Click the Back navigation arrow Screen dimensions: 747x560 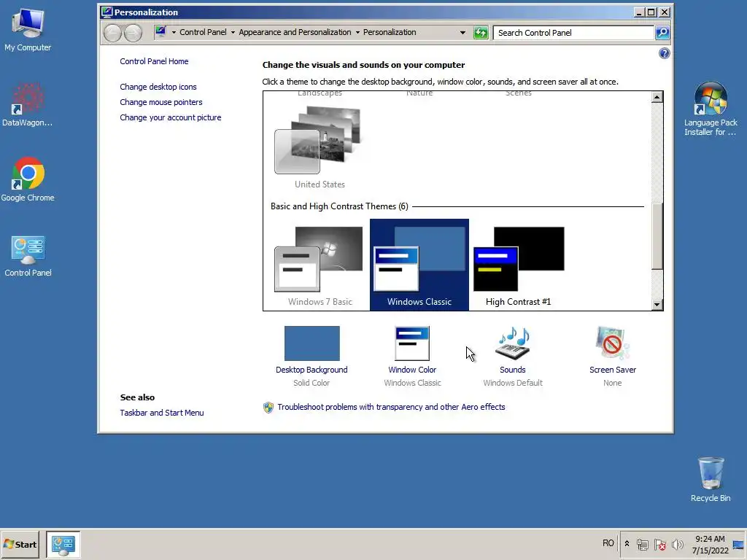(x=113, y=33)
